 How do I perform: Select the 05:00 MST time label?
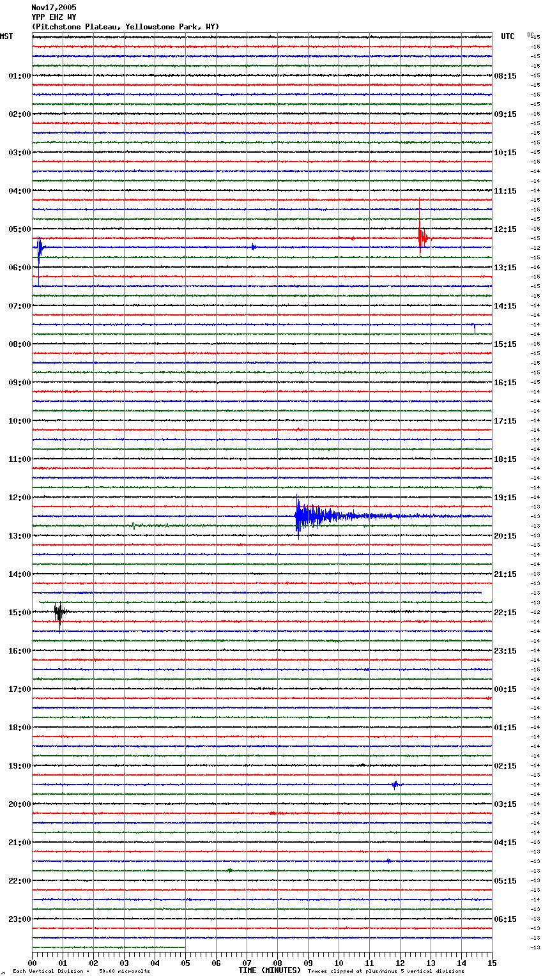point(20,229)
